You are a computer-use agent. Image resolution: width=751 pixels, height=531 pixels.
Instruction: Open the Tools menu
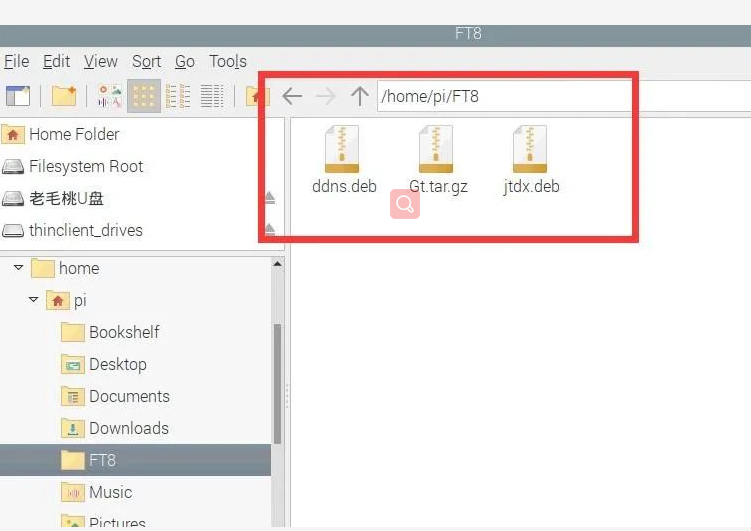pyautogui.click(x=227, y=62)
